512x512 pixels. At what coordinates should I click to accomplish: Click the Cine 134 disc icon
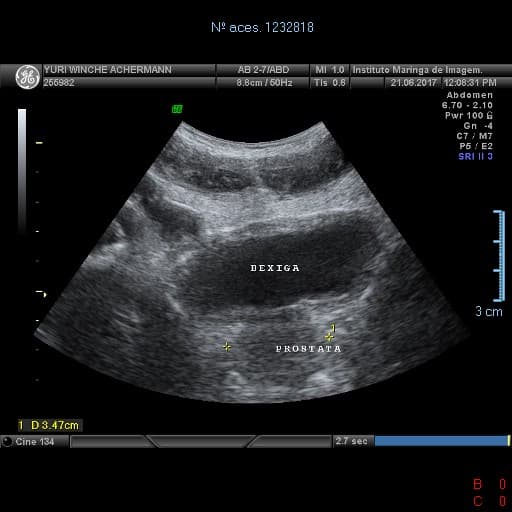pos(7,441)
